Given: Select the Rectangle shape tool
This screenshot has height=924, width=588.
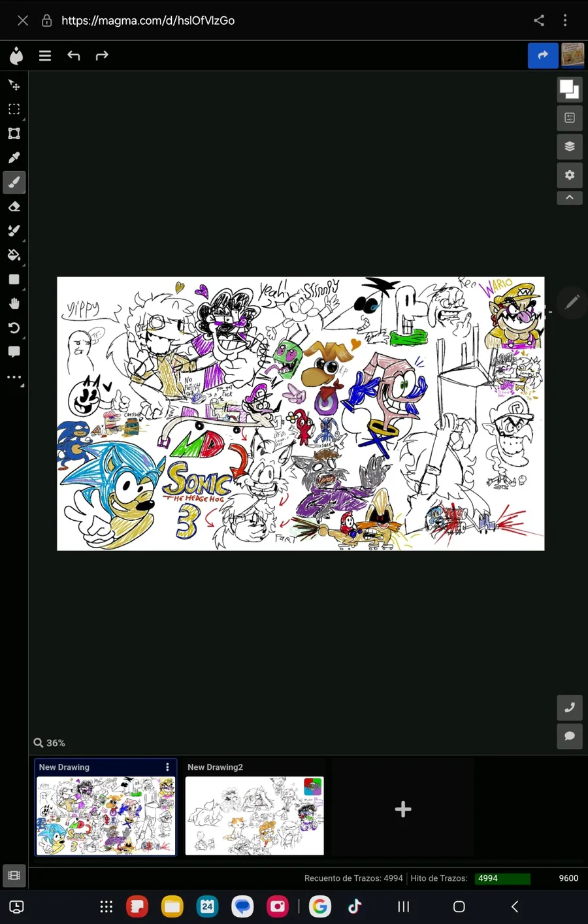Looking at the screenshot, I should [14, 279].
